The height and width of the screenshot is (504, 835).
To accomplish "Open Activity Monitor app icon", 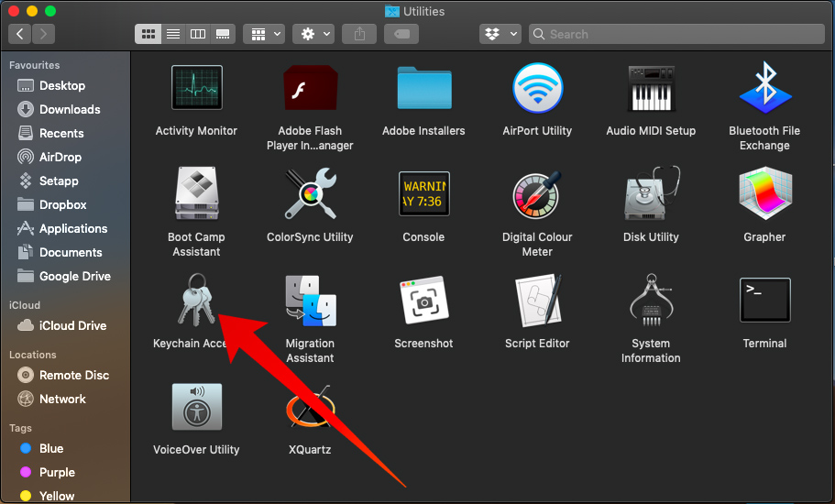I will pos(196,88).
